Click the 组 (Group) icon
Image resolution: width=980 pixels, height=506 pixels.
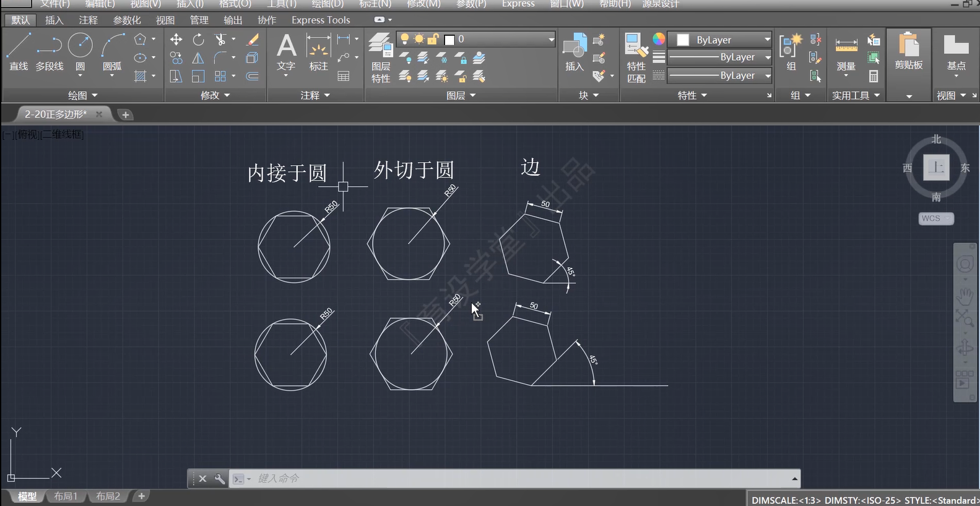[x=791, y=53]
